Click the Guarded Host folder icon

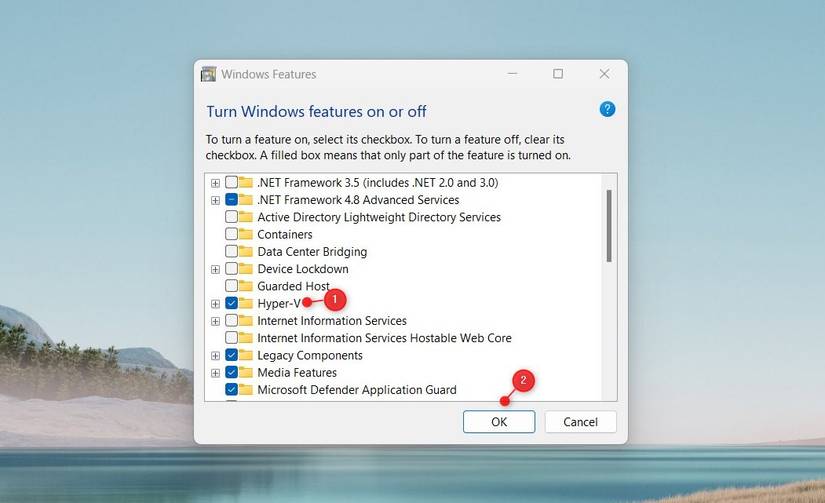tap(246, 286)
